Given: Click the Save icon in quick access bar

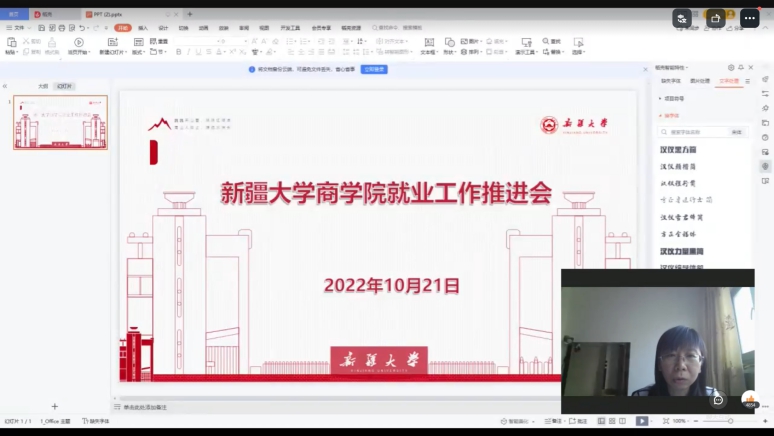Looking at the screenshot, I should [41, 28].
